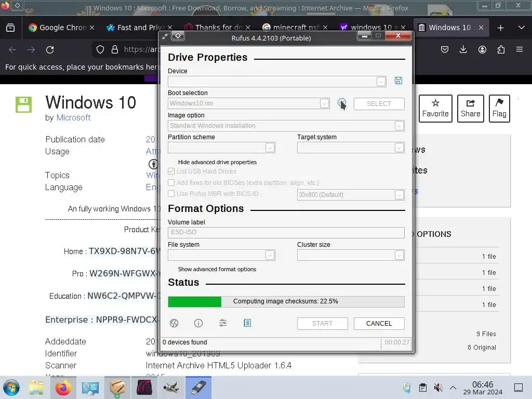The image size is (532, 399).
Task: Click Firefox tracking protection shield icon
Action: pos(100,49)
